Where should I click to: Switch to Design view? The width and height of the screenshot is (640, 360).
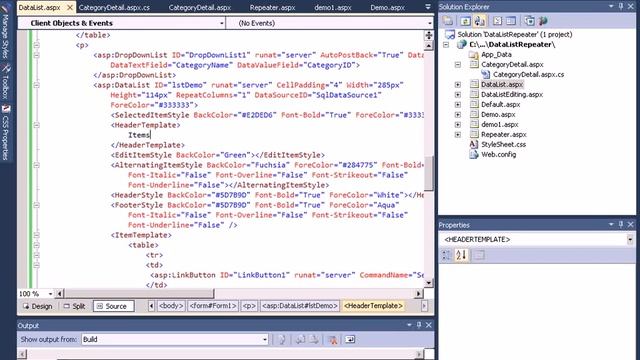pyautogui.click(x=38, y=306)
